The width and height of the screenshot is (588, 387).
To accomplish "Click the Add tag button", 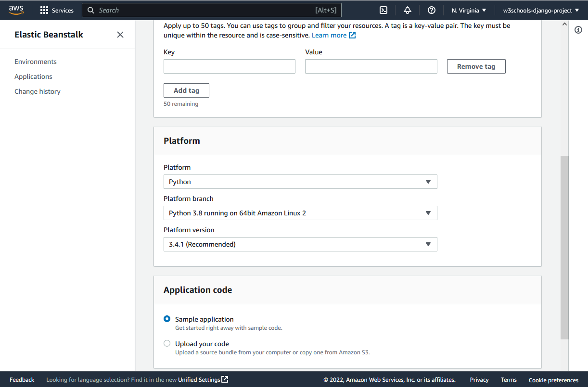I will coord(186,90).
